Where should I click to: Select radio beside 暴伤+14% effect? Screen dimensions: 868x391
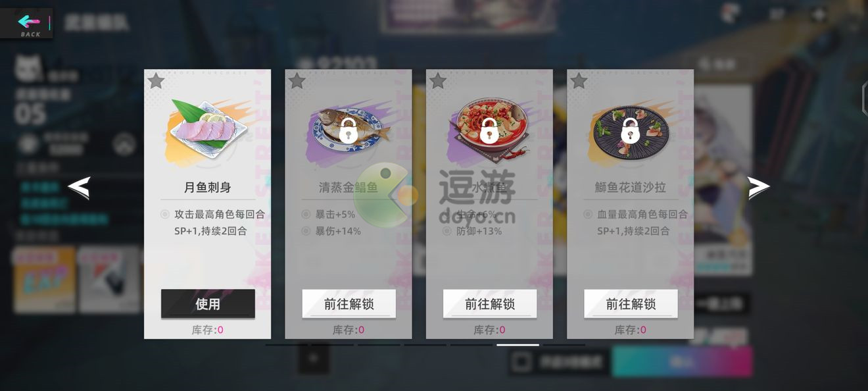(306, 231)
